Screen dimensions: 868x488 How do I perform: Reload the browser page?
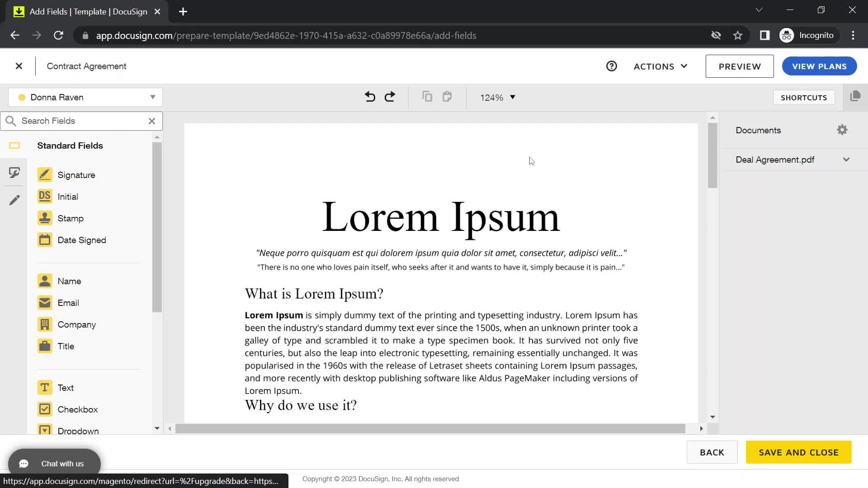58,35
